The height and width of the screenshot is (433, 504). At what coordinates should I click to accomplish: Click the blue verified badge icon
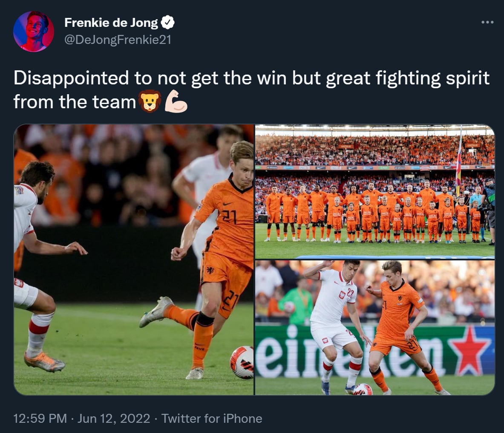pyautogui.click(x=167, y=23)
